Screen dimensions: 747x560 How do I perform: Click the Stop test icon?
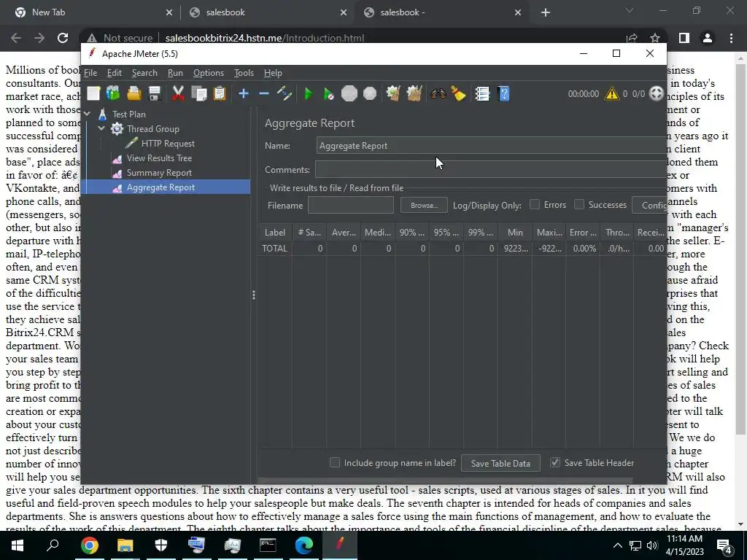[349, 94]
